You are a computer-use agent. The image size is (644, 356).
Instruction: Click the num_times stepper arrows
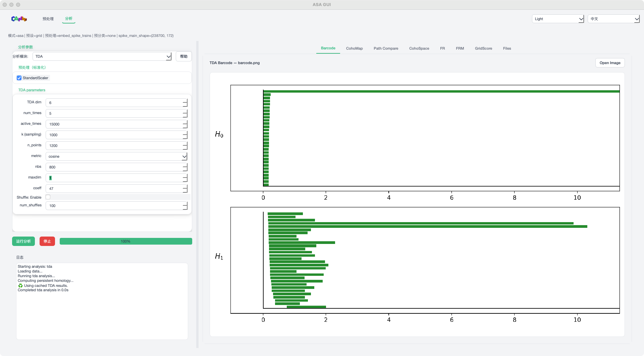[x=185, y=113]
